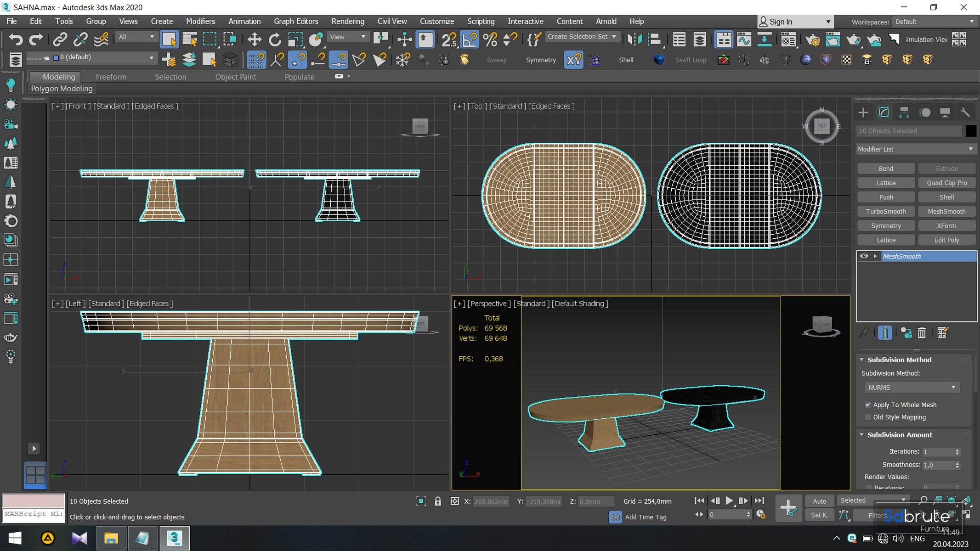
Task: Open Render Setup icon
Action: point(812,39)
